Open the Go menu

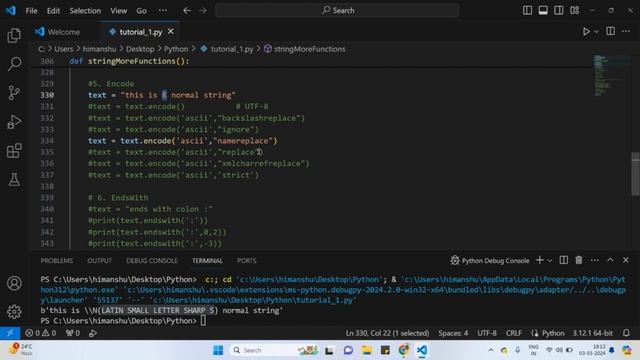[x=141, y=11]
